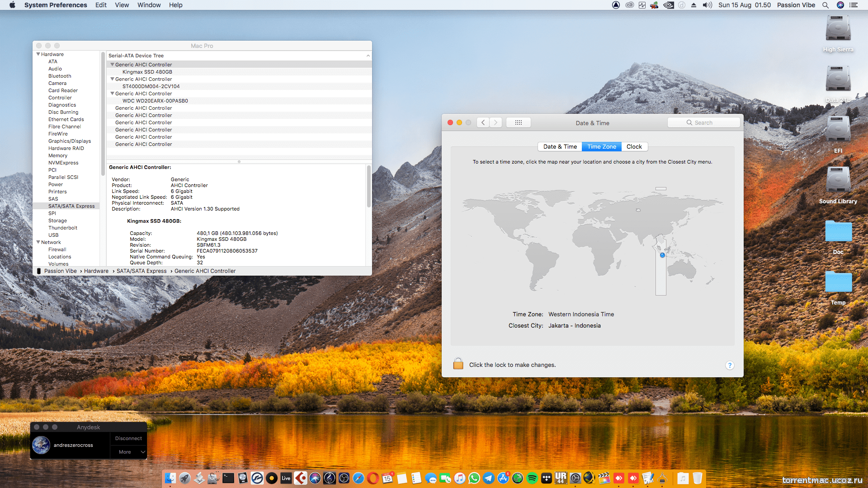
Task: Launch OBS from the dock
Action: tap(344, 478)
